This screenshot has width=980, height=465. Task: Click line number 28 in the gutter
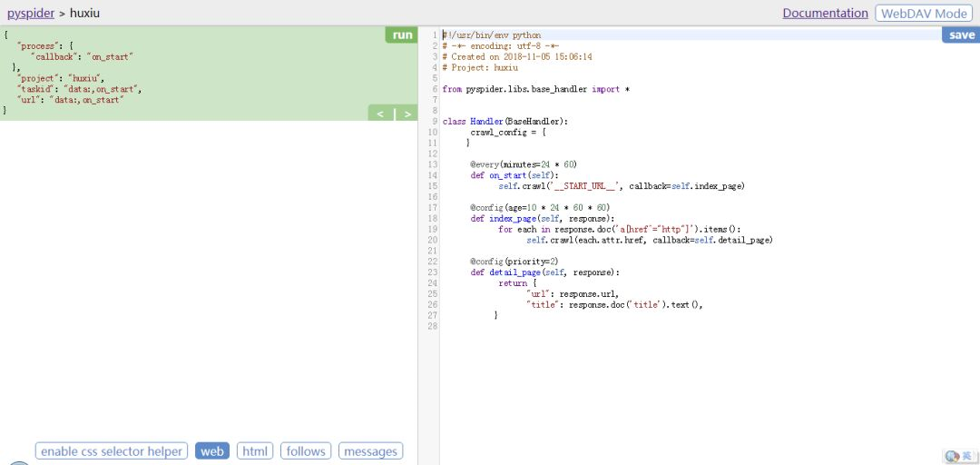(x=433, y=326)
